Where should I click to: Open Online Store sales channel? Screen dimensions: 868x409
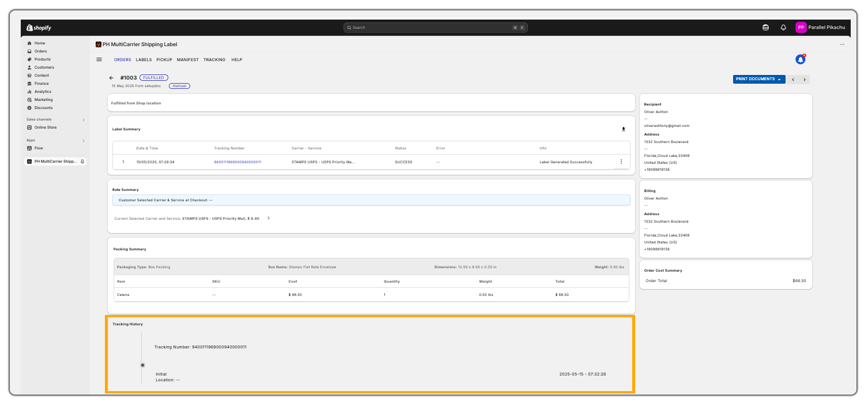tap(46, 127)
